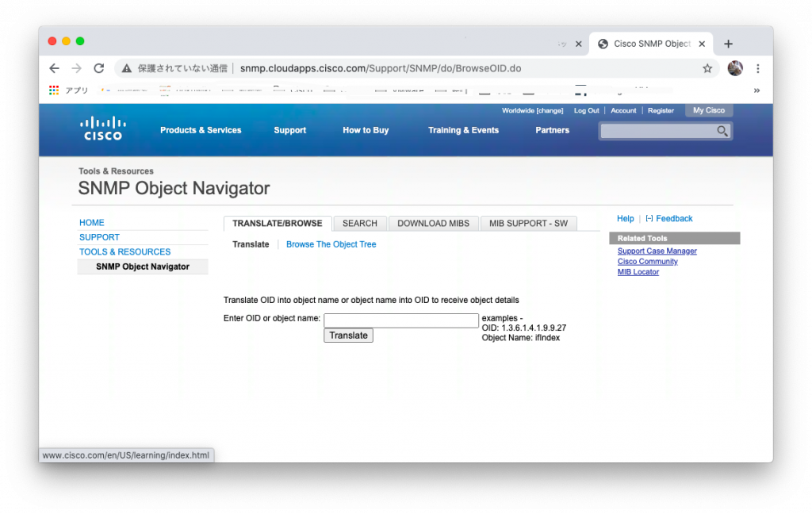Screen dimensions: 812x514
Task: Toggle the bookmark star for this page
Action: (x=707, y=68)
